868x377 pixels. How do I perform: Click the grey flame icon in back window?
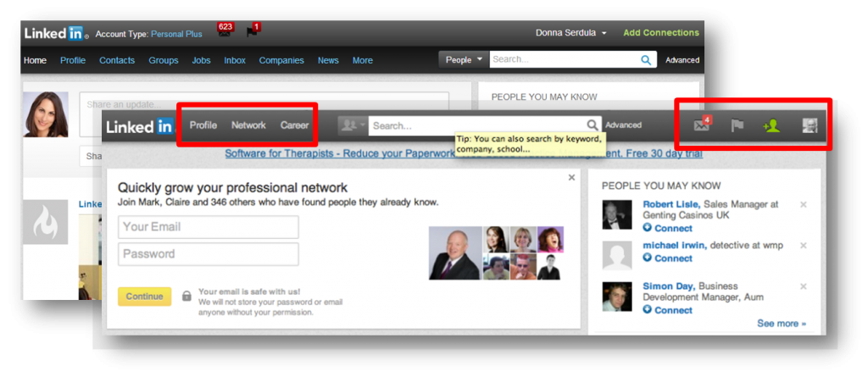[x=46, y=222]
